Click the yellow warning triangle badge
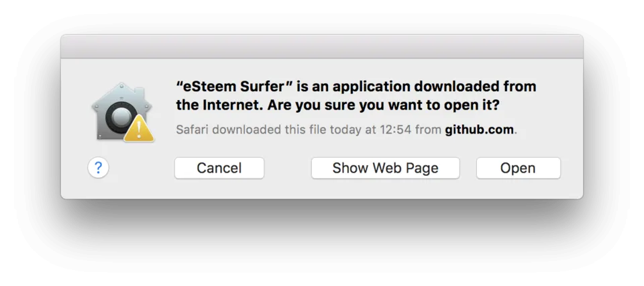The image size is (644, 286). pyautogui.click(x=139, y=128)
